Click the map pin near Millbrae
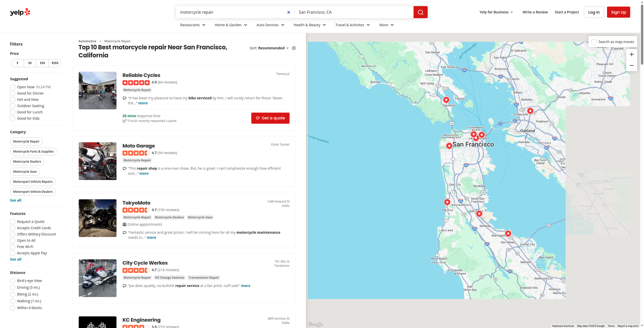Image resolution: width=644 pixels, height=328 pixels. click(x=479, y=214)
